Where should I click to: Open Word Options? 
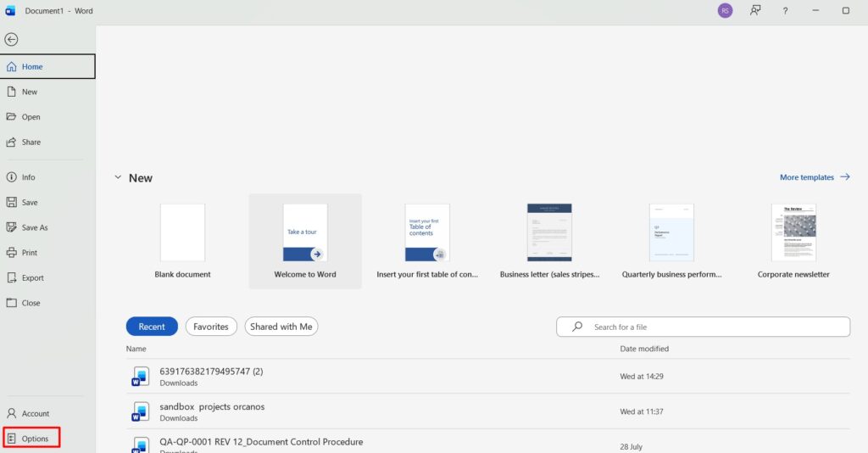pos(31,439)
